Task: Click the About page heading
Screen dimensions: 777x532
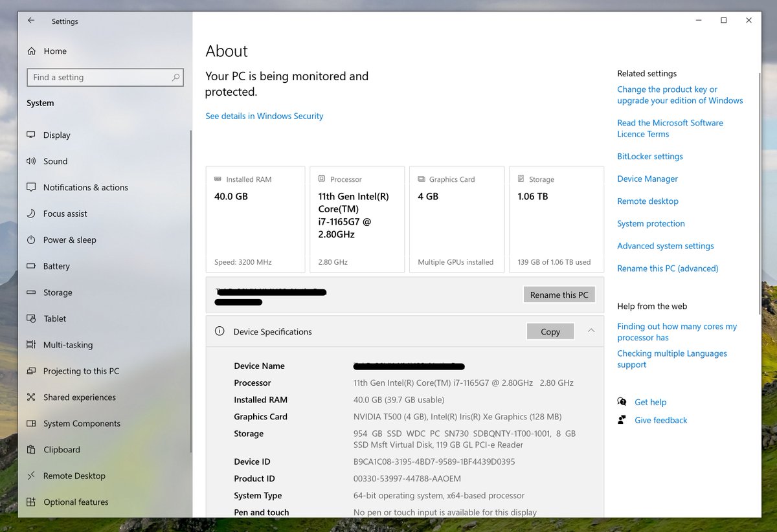Action: [x=227, y=51]
